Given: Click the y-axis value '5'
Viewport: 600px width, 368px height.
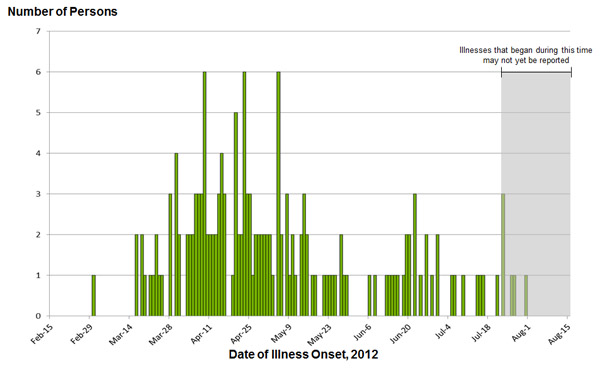Looking at the screenshot, I should [38, 112].
